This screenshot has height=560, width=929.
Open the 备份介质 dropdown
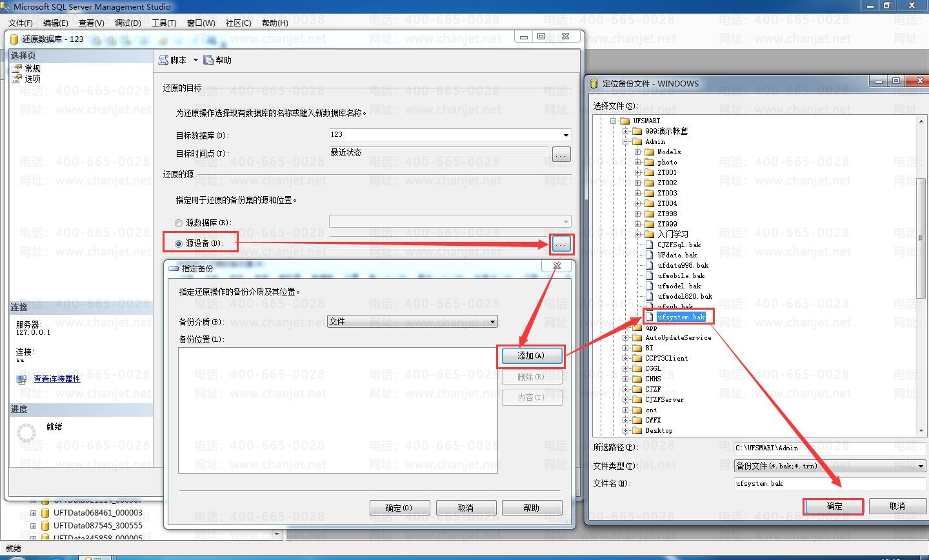[492, 321]
